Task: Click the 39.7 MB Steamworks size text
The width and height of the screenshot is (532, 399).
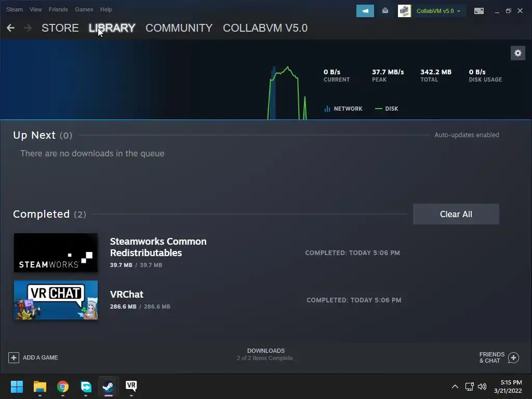Action: [136, 265]
